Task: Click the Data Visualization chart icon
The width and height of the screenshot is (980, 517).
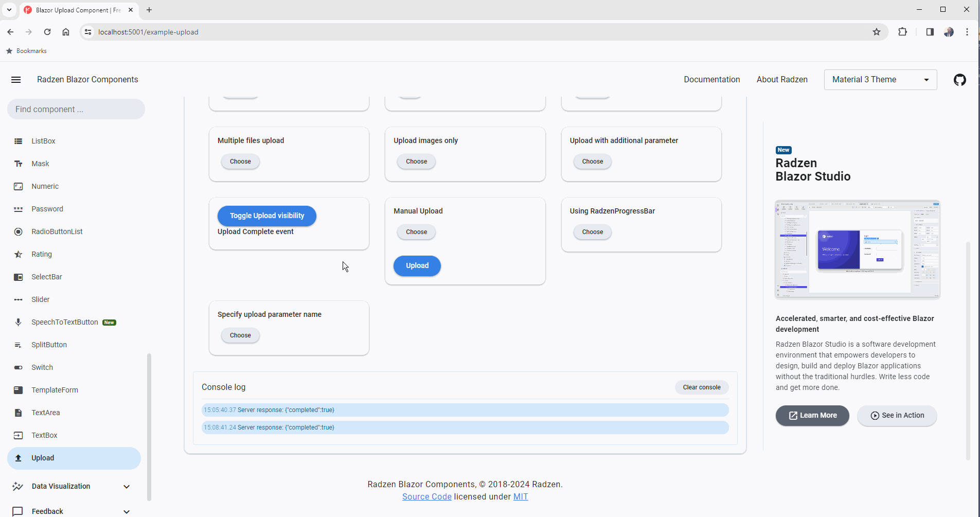Action: click(x=18, y=486)
